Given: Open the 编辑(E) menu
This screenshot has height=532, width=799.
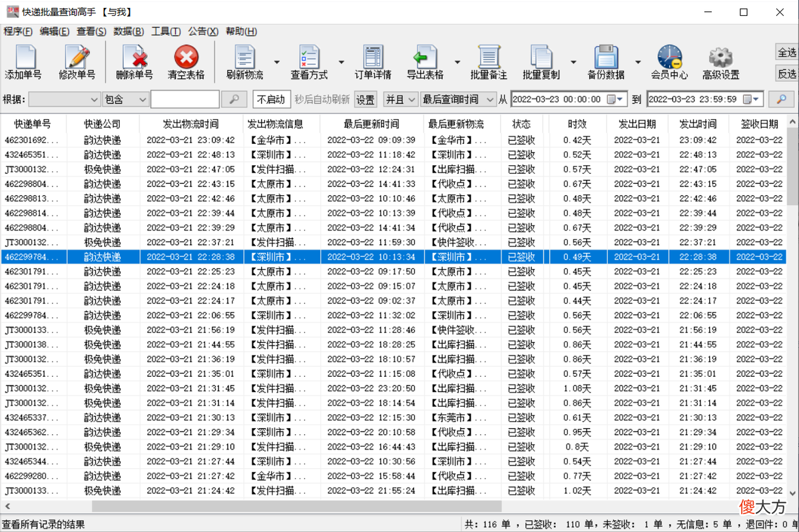Looking at the screenshot, I should 55,31.
